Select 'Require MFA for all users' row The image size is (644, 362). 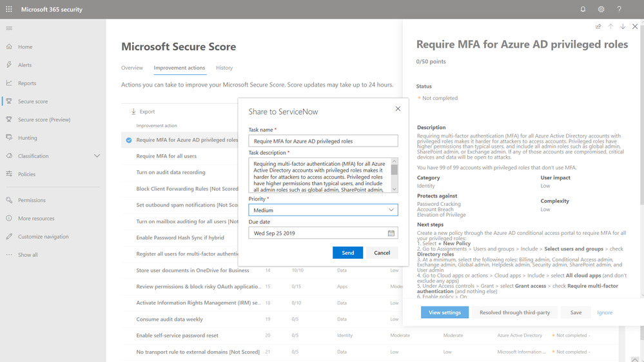pyautogui.click(x=166, y=156)
